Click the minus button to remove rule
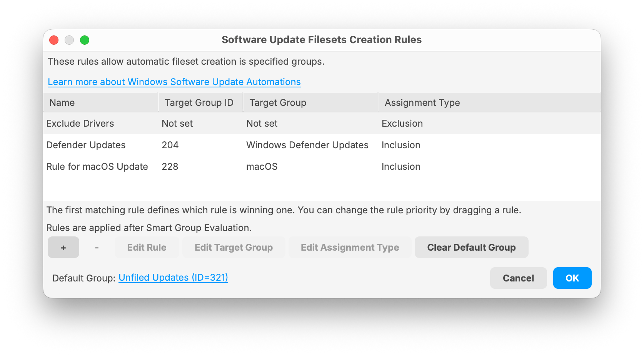Viewport: 644px width, 355px height. tap(97, 247)
